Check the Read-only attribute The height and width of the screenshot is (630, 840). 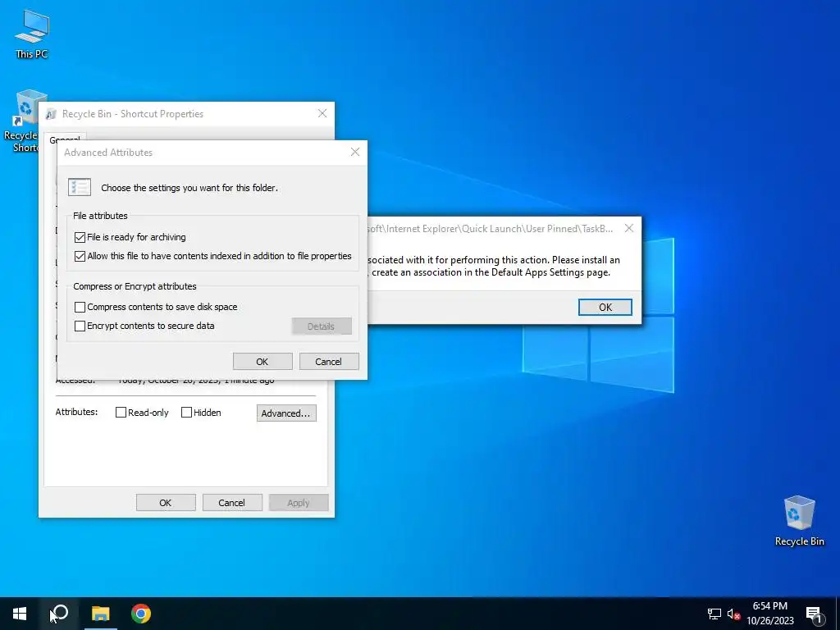tap(121, 413)
